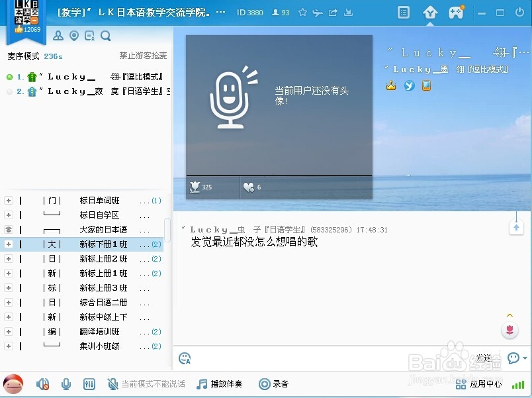Click the channel home icon in title bar

click(x=430, y=12)
